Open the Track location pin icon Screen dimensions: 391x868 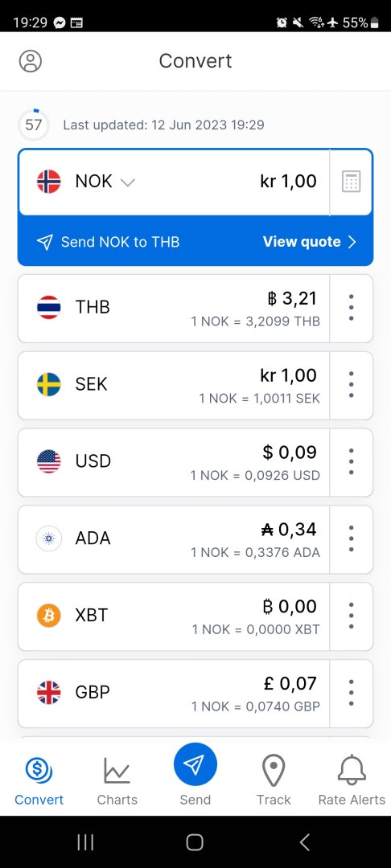point(274,770)
